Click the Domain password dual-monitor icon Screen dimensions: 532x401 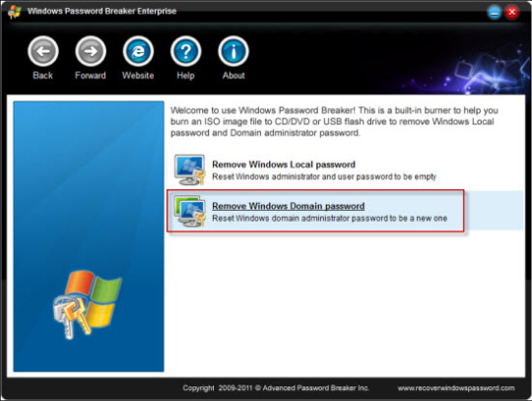click(x=190, y=211)
